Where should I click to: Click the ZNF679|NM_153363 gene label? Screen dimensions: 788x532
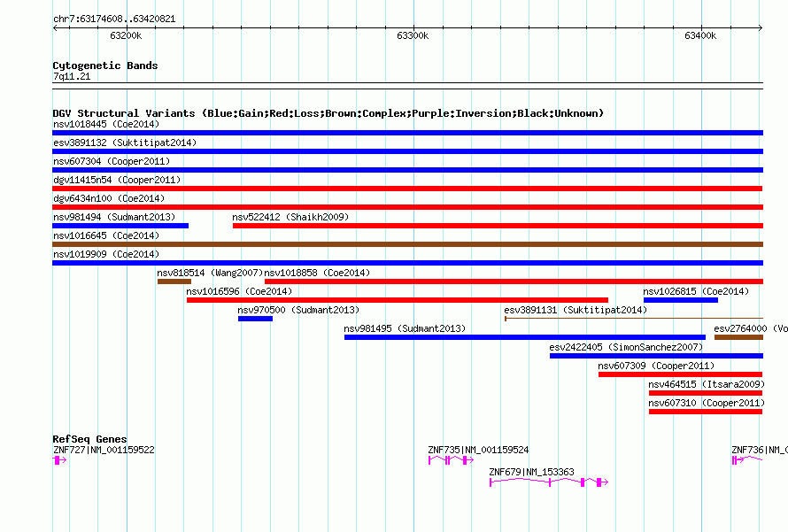532,472
